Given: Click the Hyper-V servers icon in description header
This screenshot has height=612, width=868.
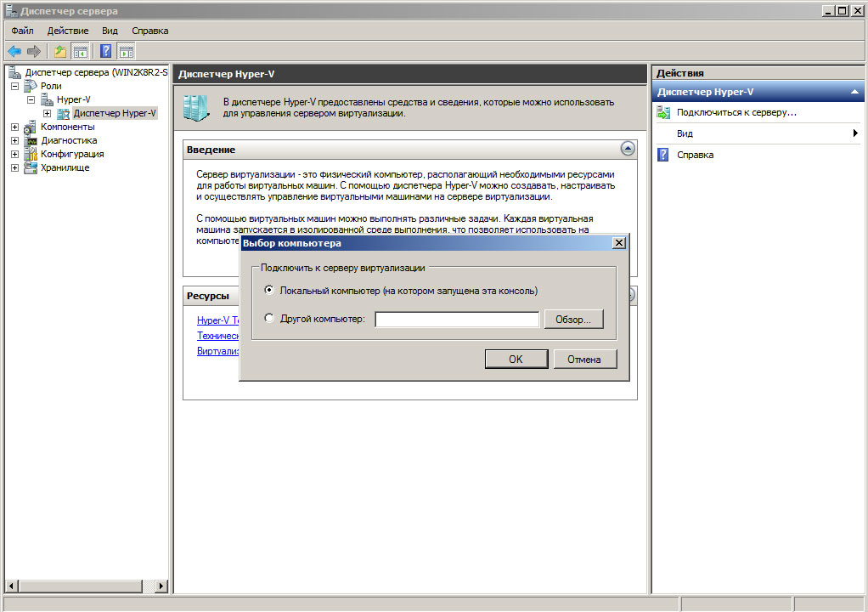Looking at the screenshot, I should (x=196, y=107).
